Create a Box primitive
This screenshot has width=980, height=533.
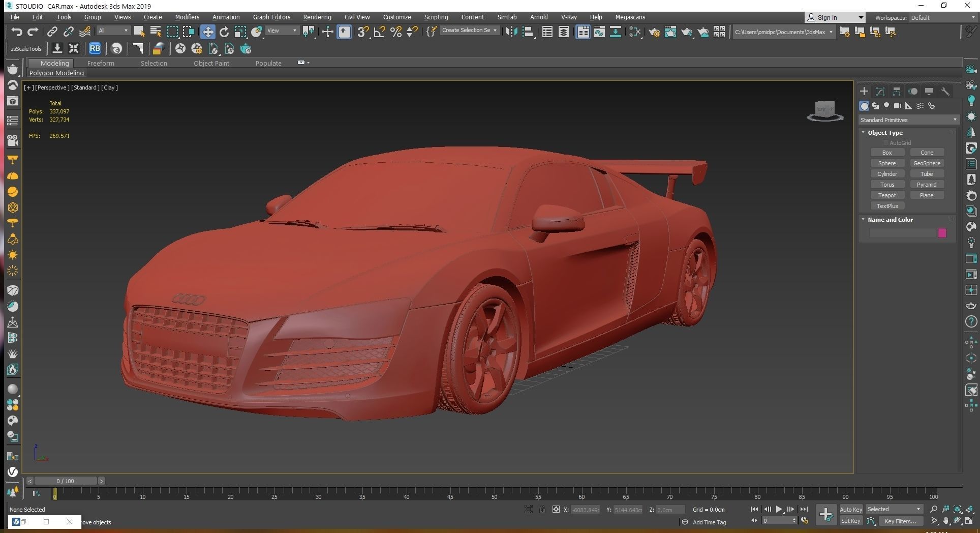click(887, 153)
